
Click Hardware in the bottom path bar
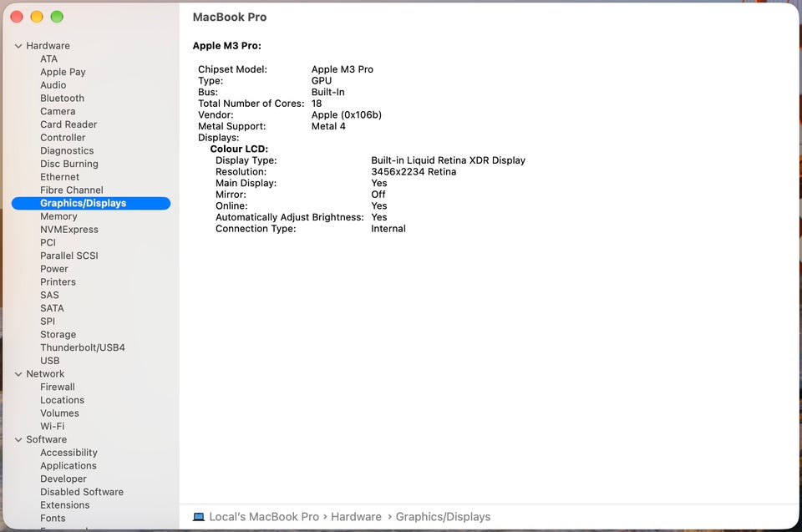356,517
